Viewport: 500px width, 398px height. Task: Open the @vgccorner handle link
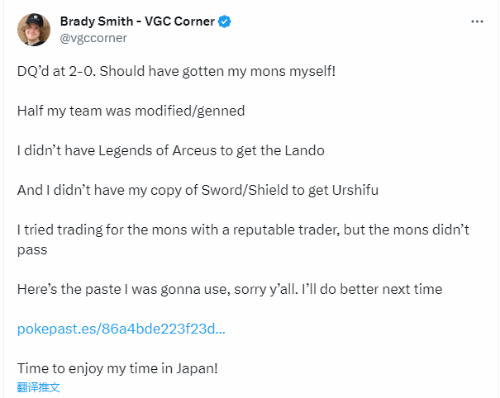click(93, 38)
